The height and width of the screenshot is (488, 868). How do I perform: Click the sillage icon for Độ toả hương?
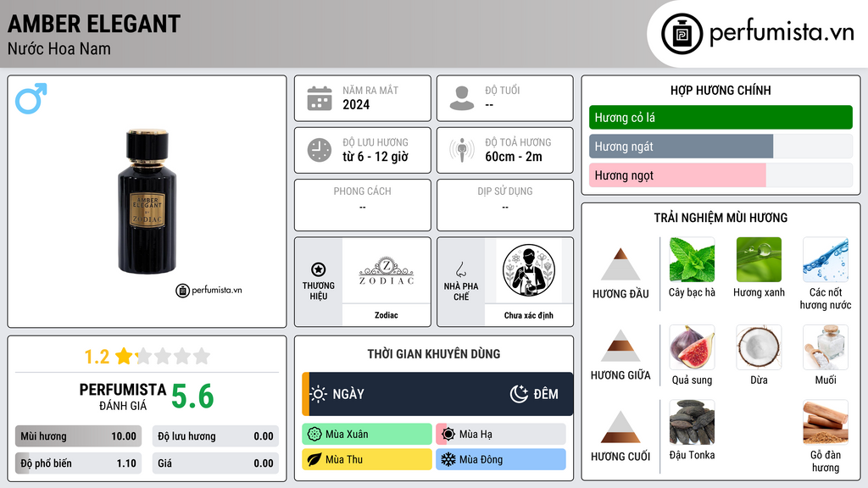462,150
